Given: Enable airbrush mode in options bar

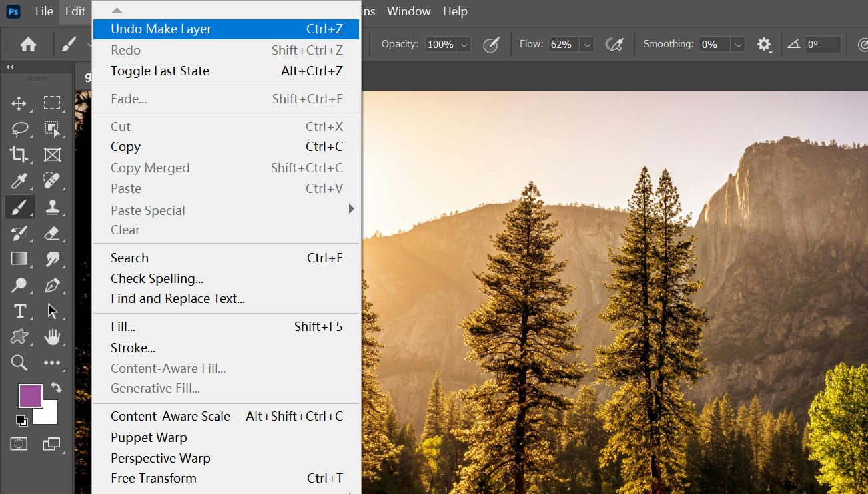Looking at the screenshot, I should 614,44.
